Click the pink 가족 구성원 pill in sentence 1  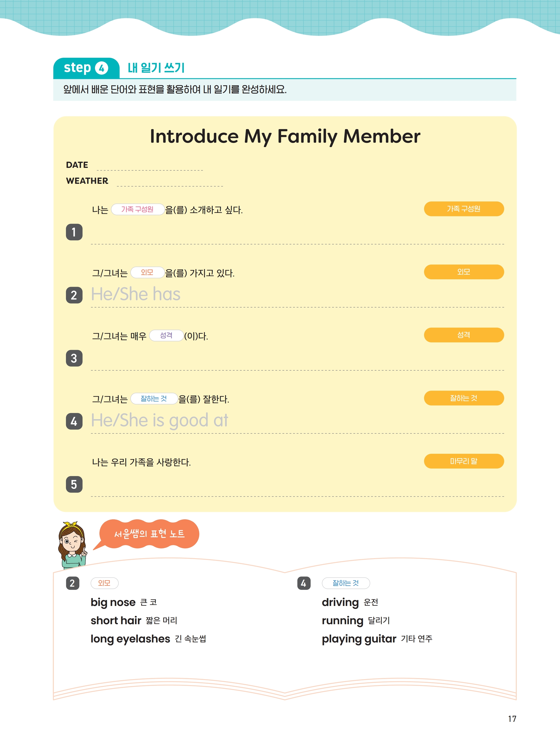click(x=137, y=209)
